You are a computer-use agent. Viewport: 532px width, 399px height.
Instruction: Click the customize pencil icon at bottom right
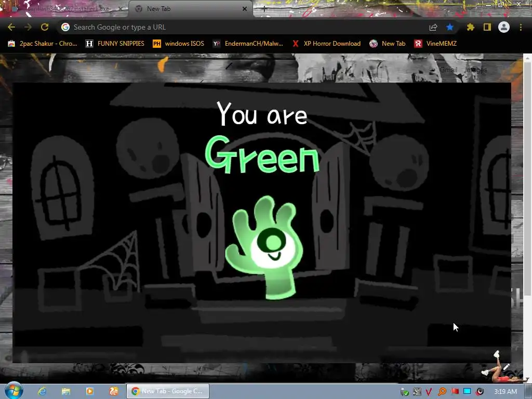[506, 367]
